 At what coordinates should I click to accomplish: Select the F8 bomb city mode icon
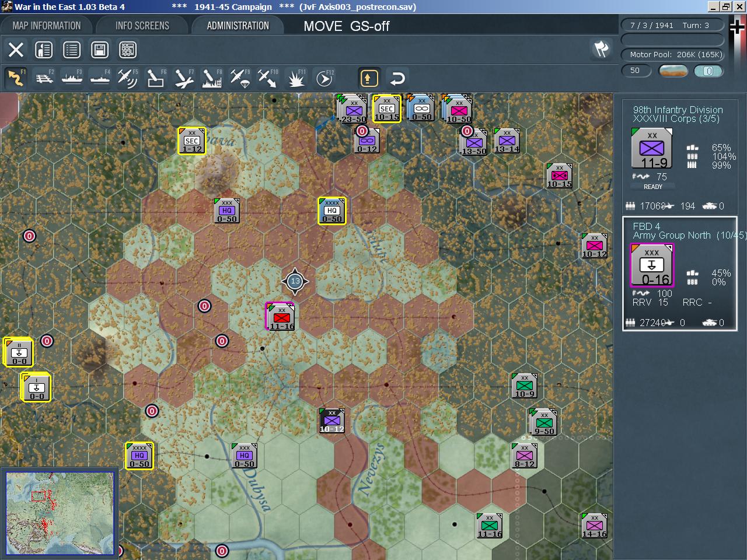[x=212, y=78]
